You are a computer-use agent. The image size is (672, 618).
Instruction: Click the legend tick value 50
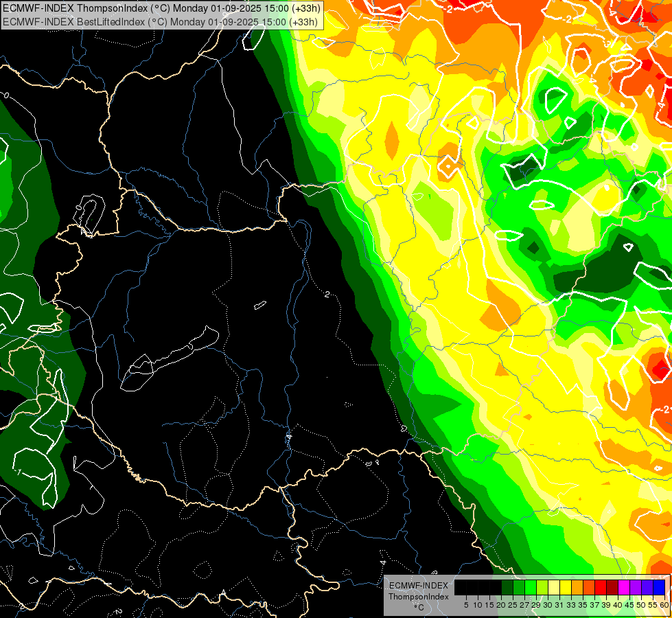tap(642, 605)
